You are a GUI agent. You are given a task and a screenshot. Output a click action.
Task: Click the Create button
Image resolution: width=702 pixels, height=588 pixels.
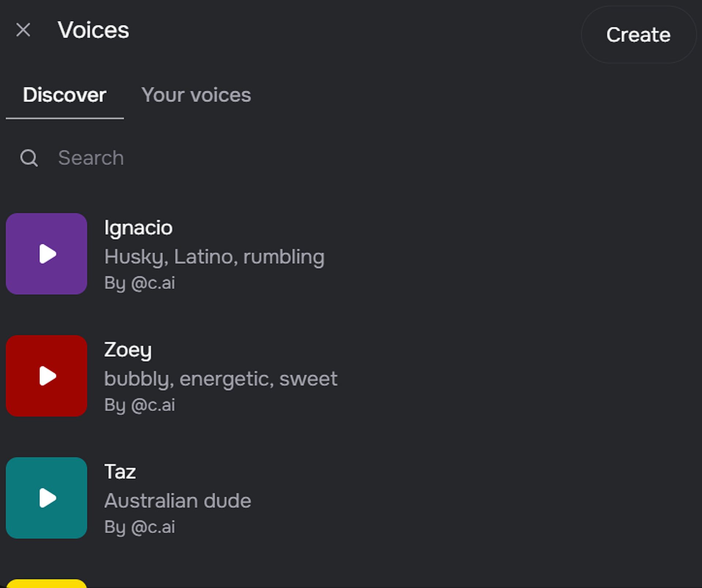point(638,34)
